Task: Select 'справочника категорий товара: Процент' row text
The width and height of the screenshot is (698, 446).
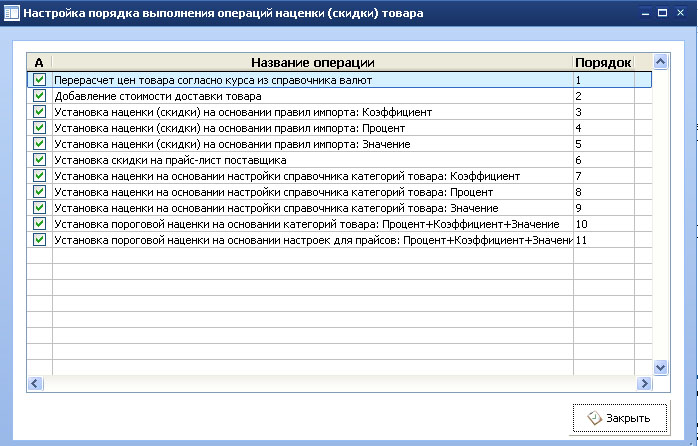Action: 274,192
